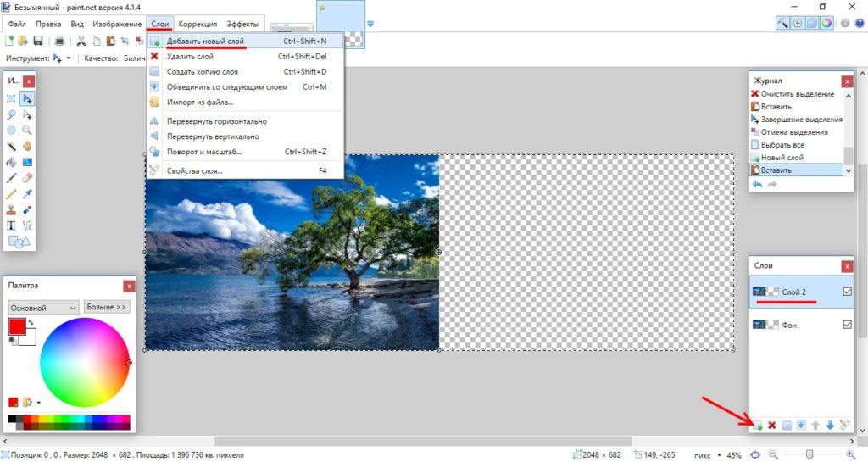Open layer properties icon in Layers panel
The image size is (868, 462).
(844, 426)
